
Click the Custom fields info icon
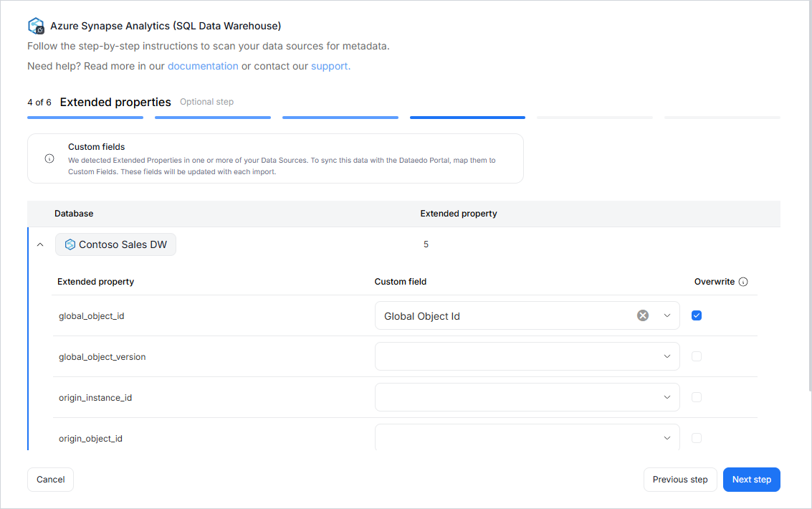[x=49, y=158]
